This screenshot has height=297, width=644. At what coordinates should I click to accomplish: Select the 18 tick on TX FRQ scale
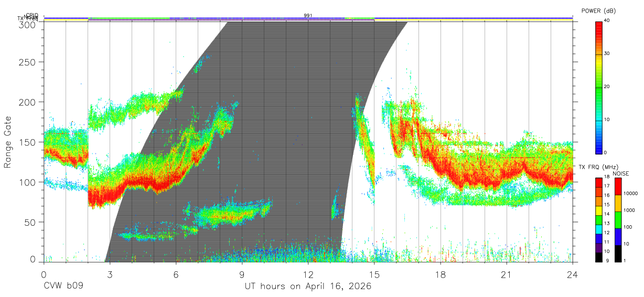tap(606, 177)
